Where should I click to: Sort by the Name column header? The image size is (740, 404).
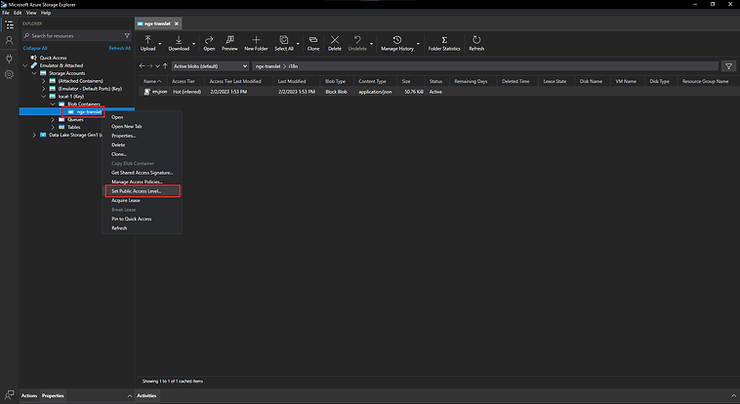click(152, 81)
